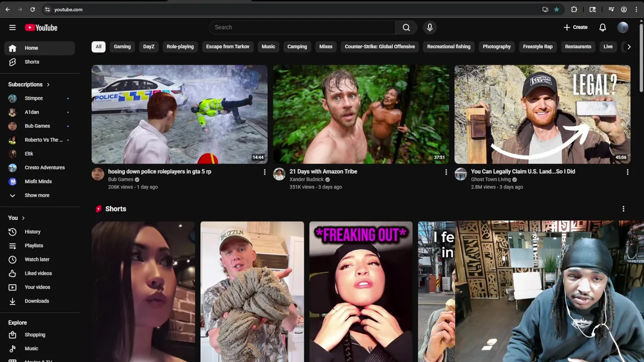Viewport: 644px width, 362px height.
Task: Open the account avatar menu
Action: 623,28
